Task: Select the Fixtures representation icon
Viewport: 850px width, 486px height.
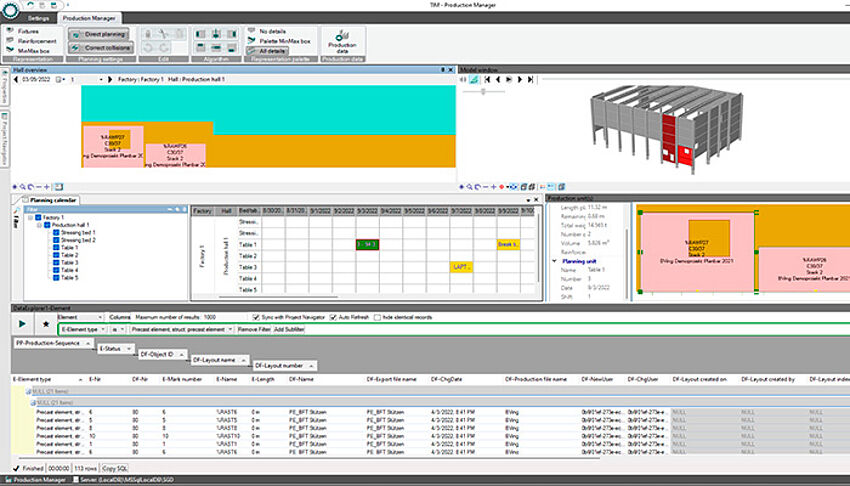Action: [x=9, y=31]
